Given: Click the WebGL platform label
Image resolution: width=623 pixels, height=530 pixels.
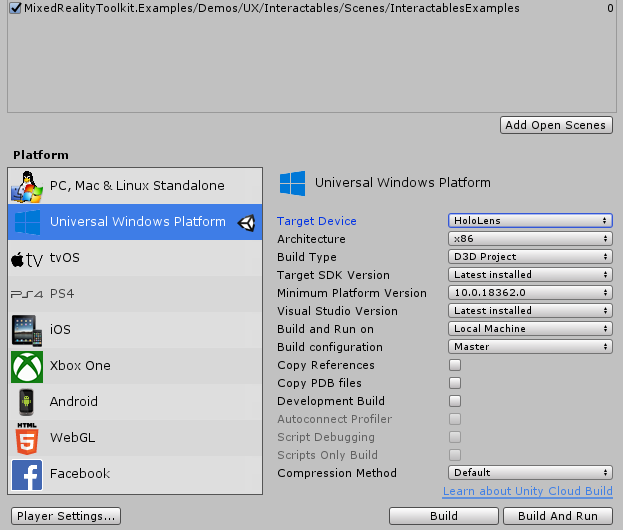Looking at the screenshot, I should click(x=72, y=437).
